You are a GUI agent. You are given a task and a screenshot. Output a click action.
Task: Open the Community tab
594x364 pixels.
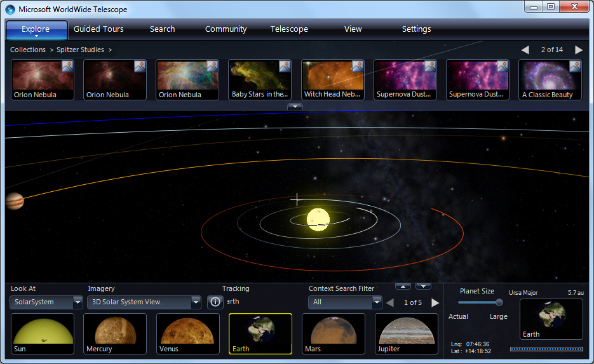[226, 29]
